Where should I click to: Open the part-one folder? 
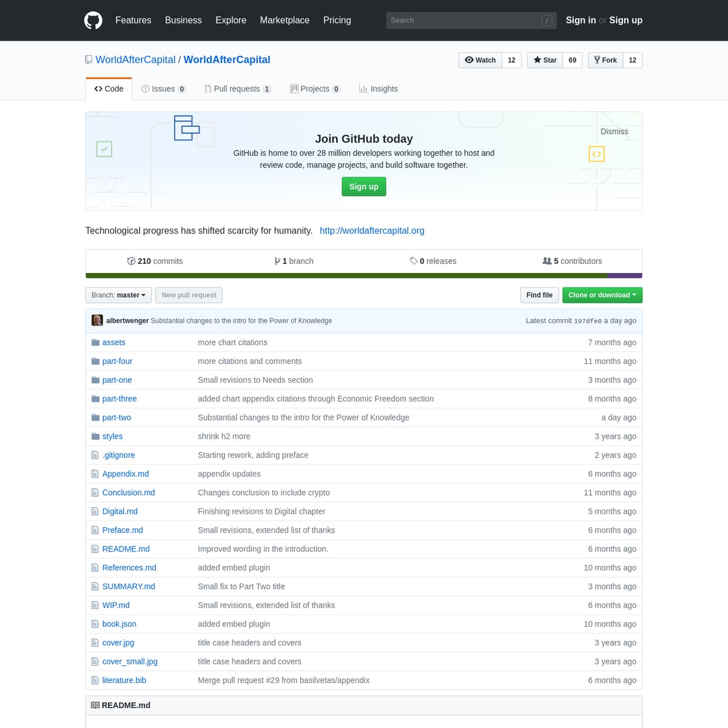coord(117,380)
